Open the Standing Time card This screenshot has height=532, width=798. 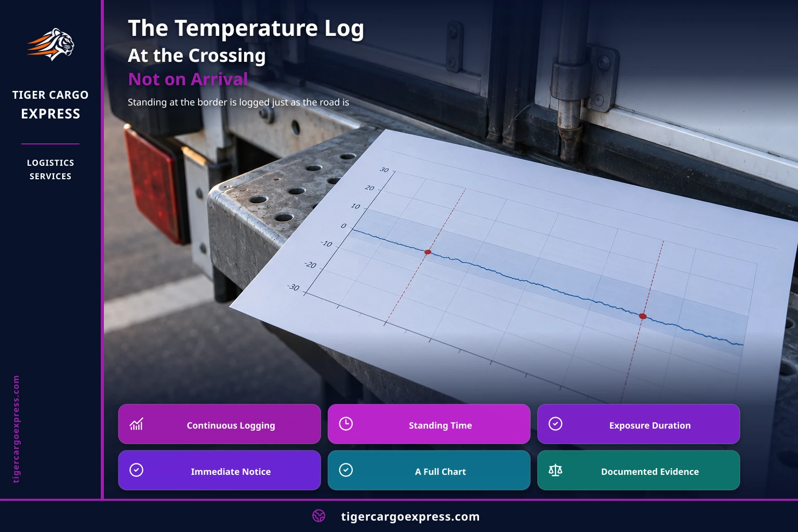(429, 424)
